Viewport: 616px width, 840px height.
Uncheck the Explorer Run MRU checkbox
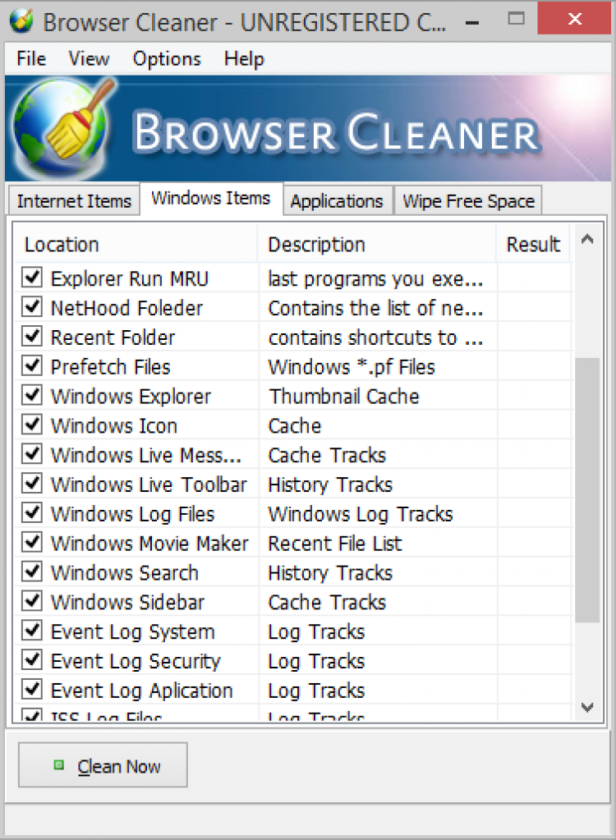[x=32, y=278]
